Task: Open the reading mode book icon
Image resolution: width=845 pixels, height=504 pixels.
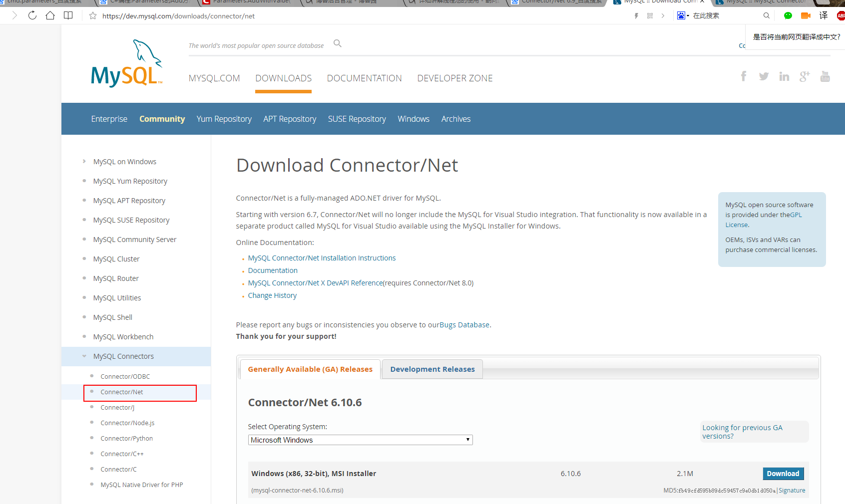Action: click(x=68, y=15)
